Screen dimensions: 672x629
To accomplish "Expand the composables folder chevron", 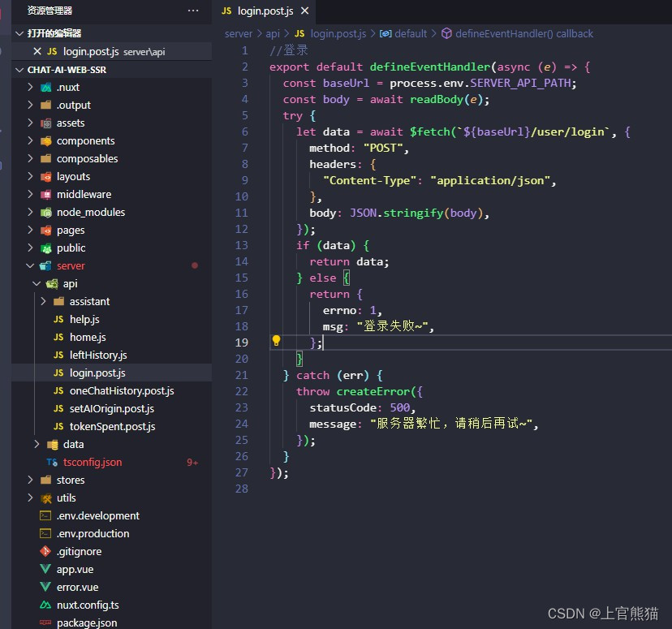I will [x=30, y=158].
